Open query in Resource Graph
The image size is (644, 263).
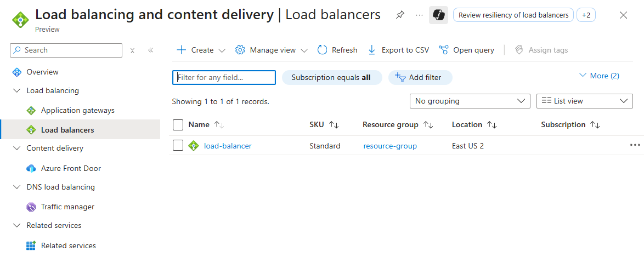point(467,50)
